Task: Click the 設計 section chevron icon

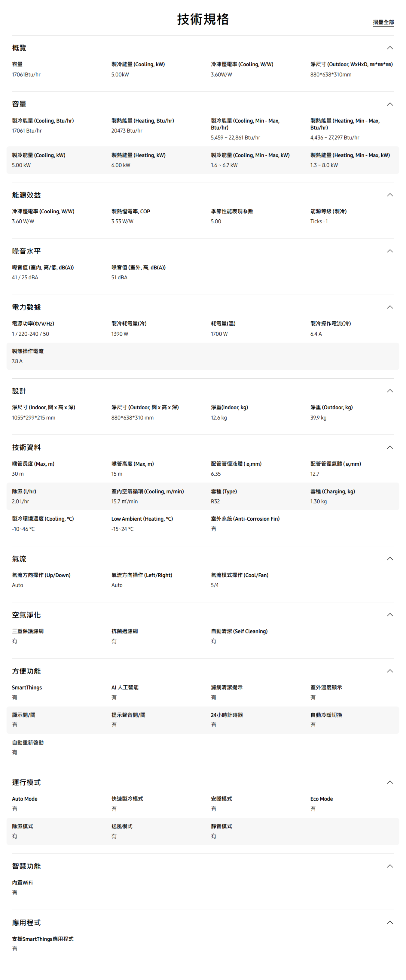Action: [390, 391]
